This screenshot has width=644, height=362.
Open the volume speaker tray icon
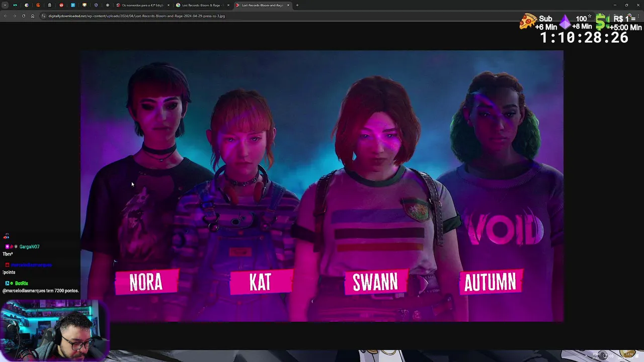click(611, 356)
